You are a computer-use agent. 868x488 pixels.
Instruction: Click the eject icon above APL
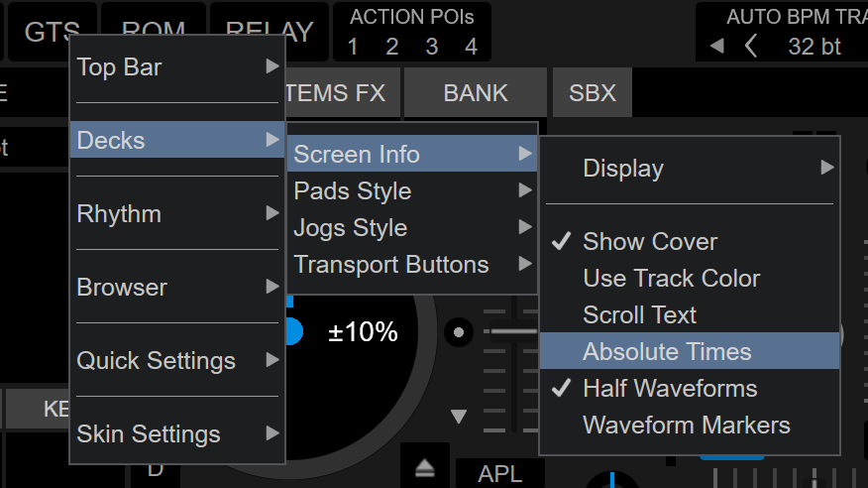[424, 468]
